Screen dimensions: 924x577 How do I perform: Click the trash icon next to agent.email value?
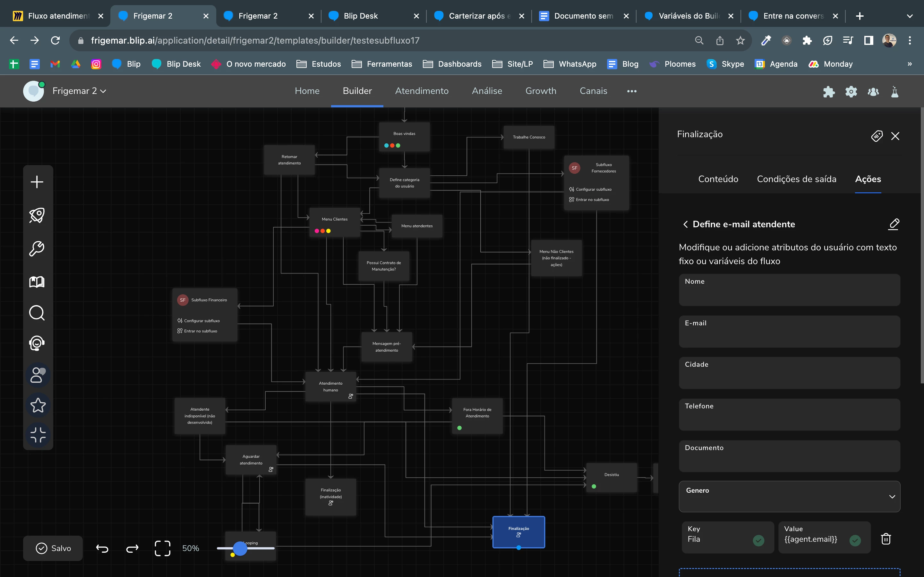tap(886, 539)
